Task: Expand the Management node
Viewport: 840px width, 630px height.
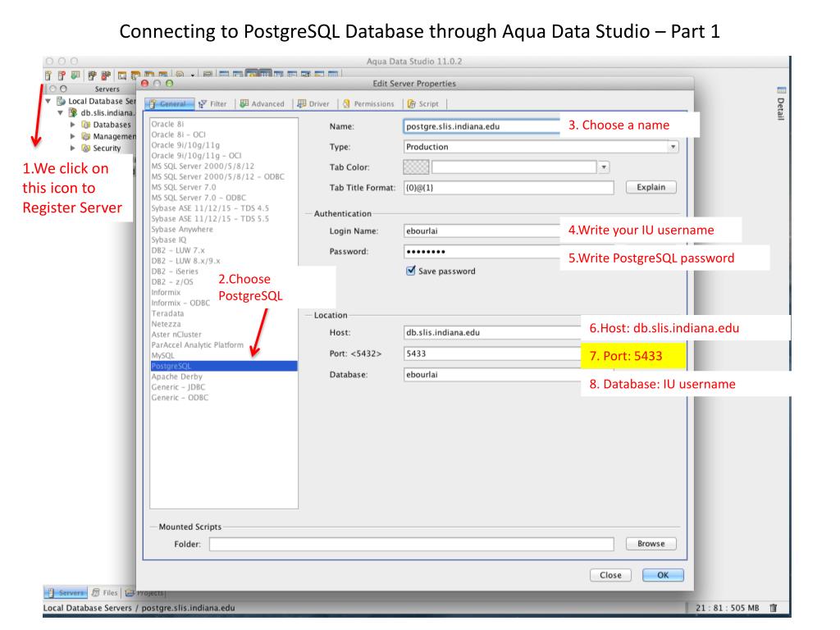Action: coord(73,136)
